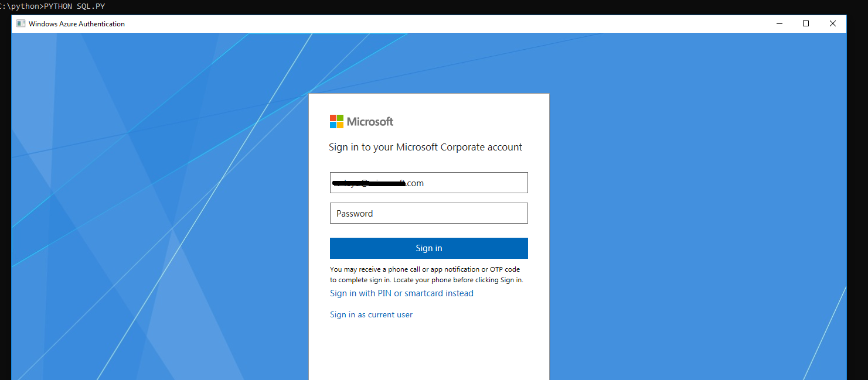This screenshot has width=868, height=380.
Task: Click the blue Sign in button
Action: tap(428, 248)
